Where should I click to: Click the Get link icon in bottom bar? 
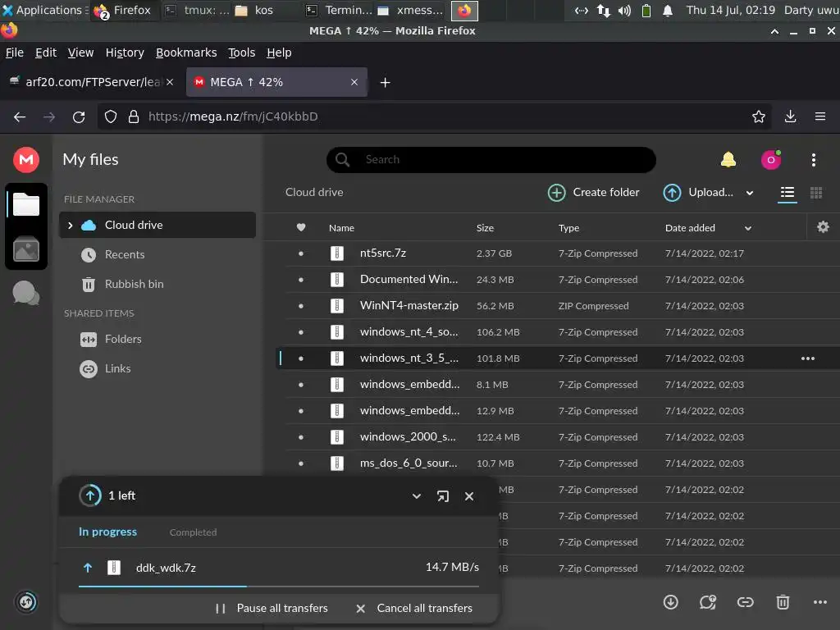coord(745,602)
